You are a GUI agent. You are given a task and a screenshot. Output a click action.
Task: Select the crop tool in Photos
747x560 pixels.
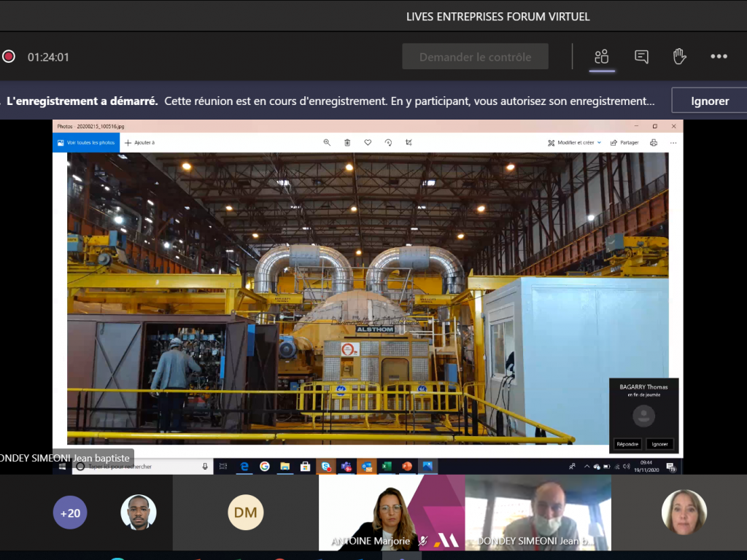409,143
